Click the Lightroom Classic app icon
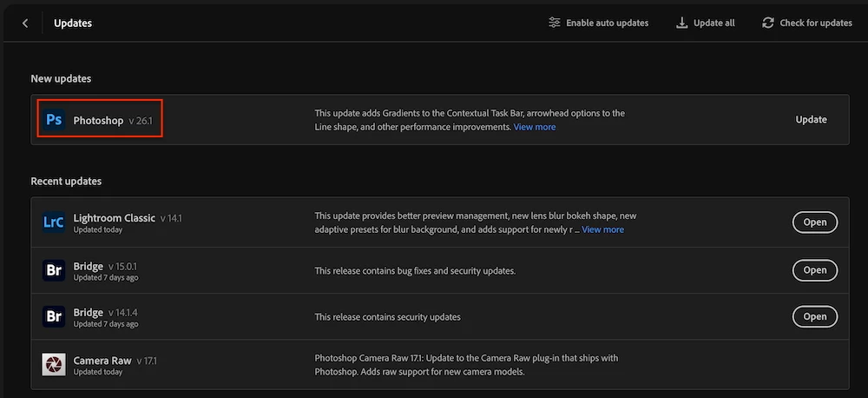 click(x=54, y=222)
